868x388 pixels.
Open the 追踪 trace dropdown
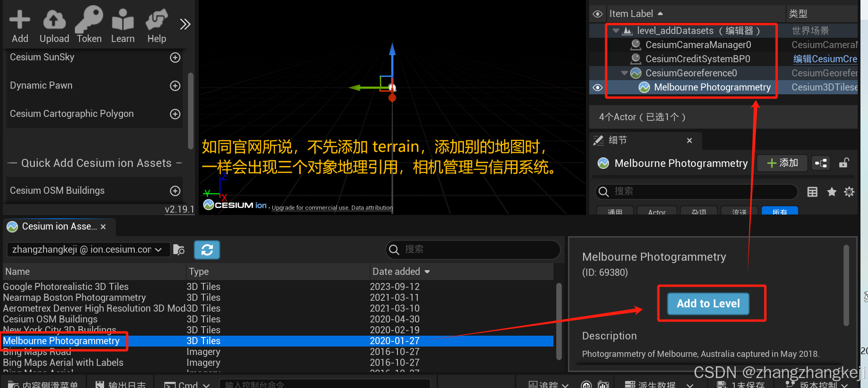[x=548, y=385]
